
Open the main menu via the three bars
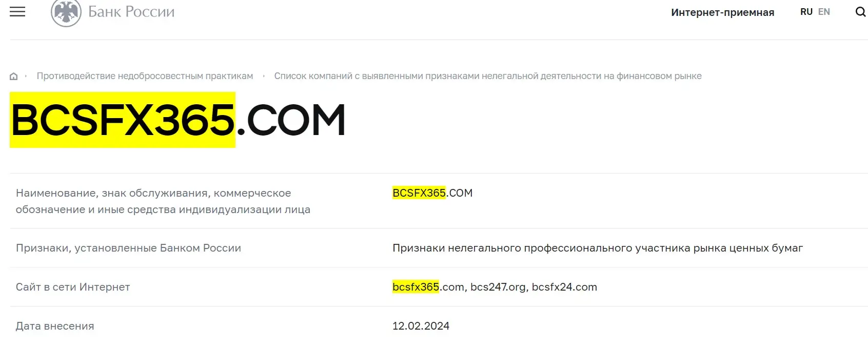(17, 11)
